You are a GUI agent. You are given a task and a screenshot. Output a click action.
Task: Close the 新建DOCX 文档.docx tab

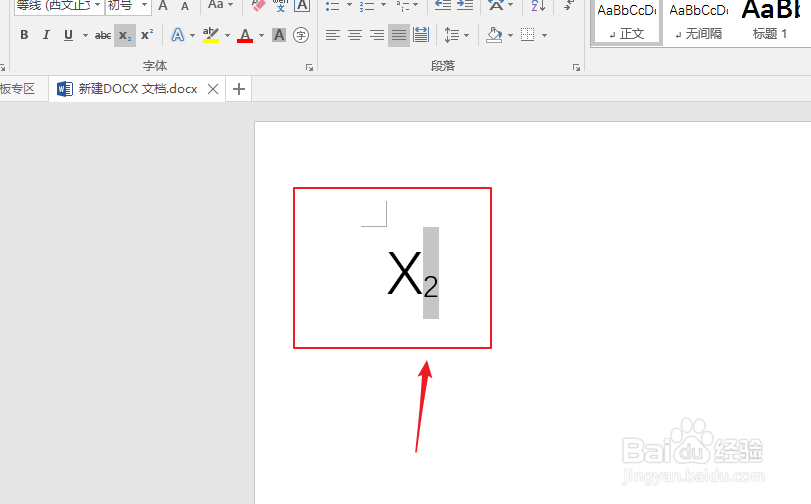coord(213,89)
